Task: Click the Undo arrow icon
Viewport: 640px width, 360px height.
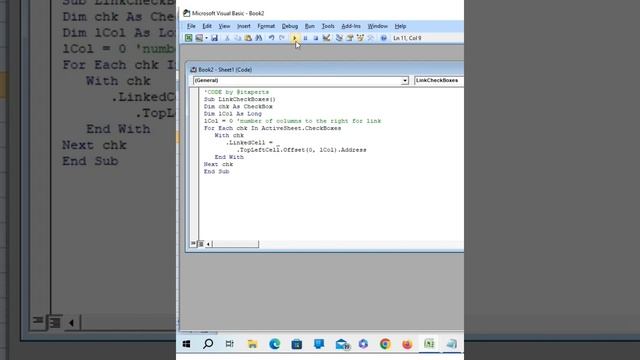Action: [x=271, y=38]
